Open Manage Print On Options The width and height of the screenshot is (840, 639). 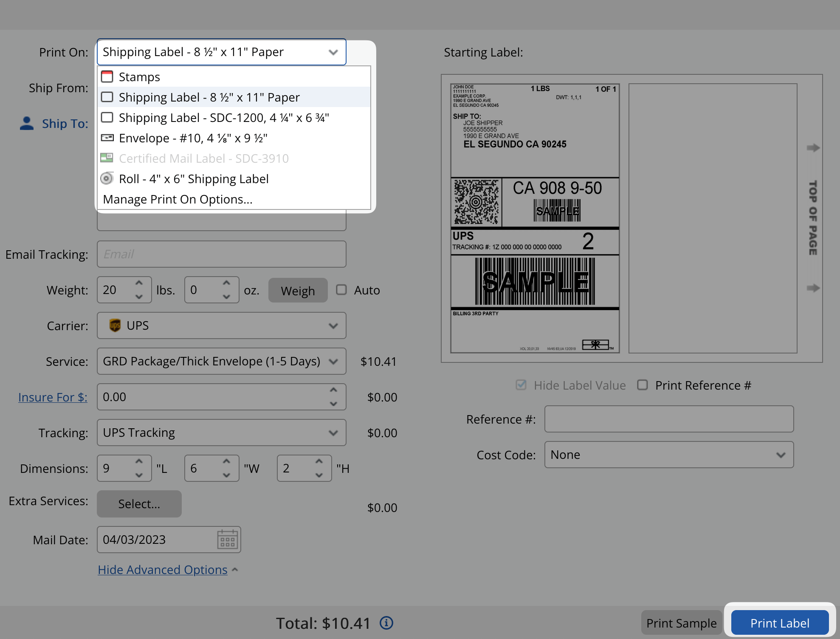tap(234, 199)
